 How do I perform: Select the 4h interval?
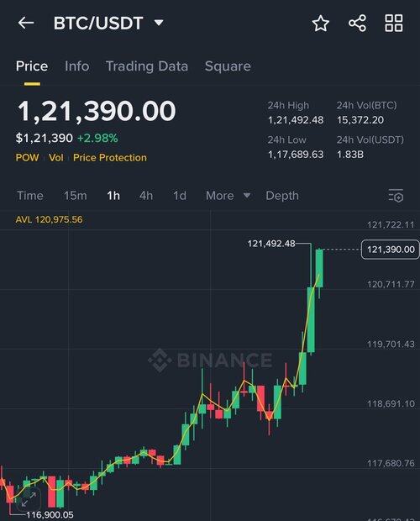(146, 196)
